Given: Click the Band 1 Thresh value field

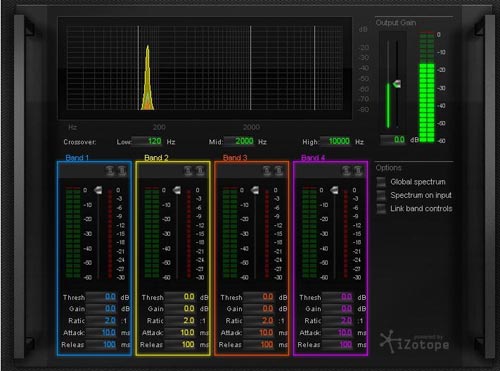Looking at the screenshot, I should point(101,297).
